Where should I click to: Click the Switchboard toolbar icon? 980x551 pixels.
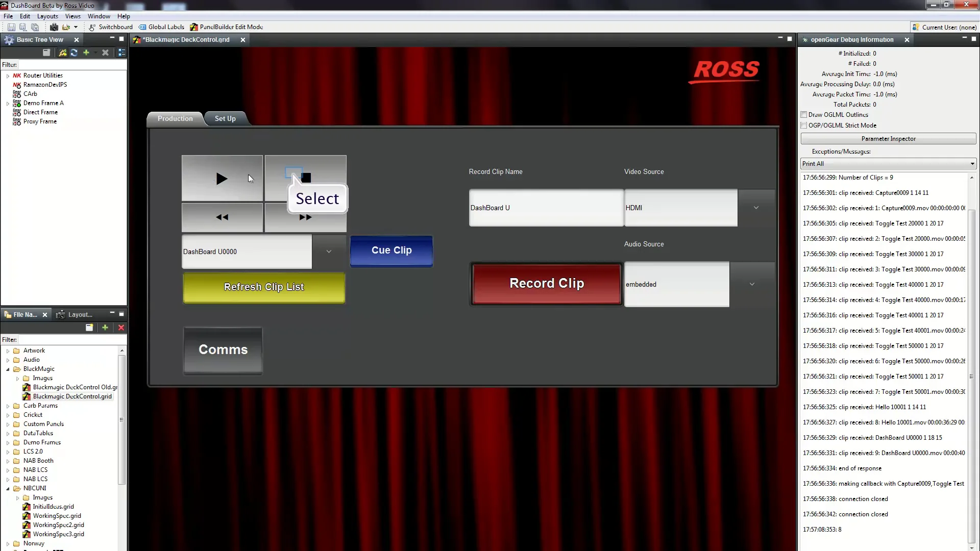pos(92,27)
